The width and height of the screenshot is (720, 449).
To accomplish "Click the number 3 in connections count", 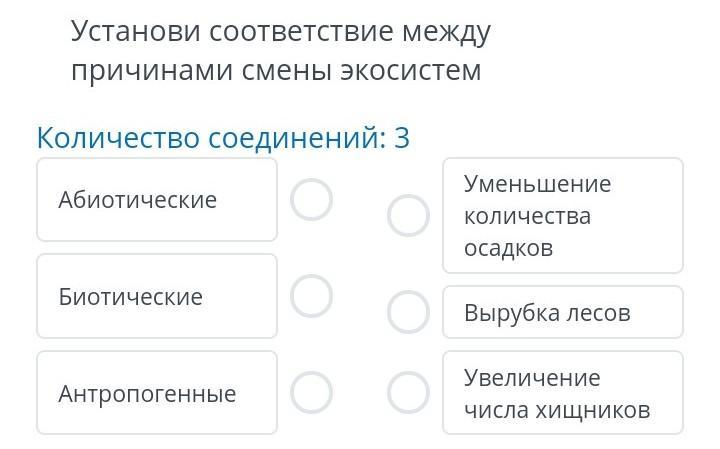I will point(402,138).
